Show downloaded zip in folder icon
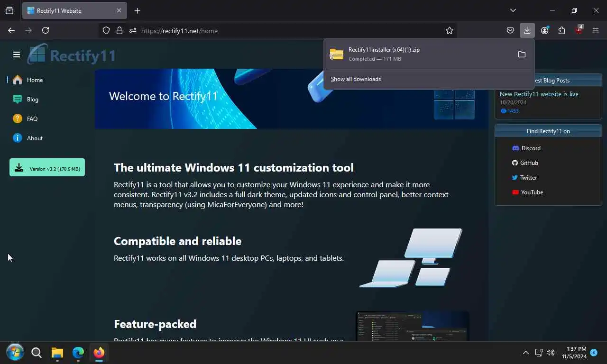This screenshot has width=607, height=364. (522, 55)
